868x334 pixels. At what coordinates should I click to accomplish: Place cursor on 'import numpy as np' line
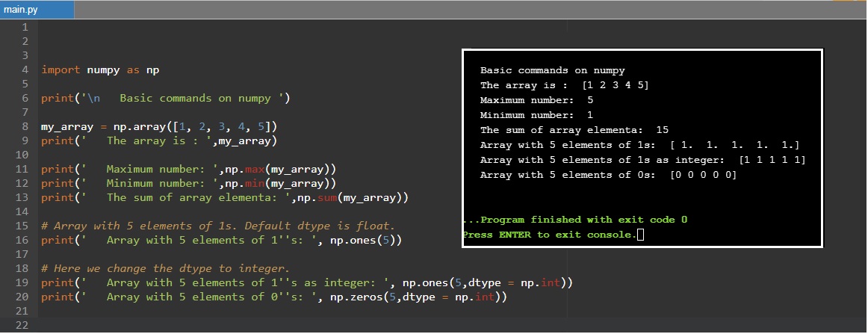100,69
